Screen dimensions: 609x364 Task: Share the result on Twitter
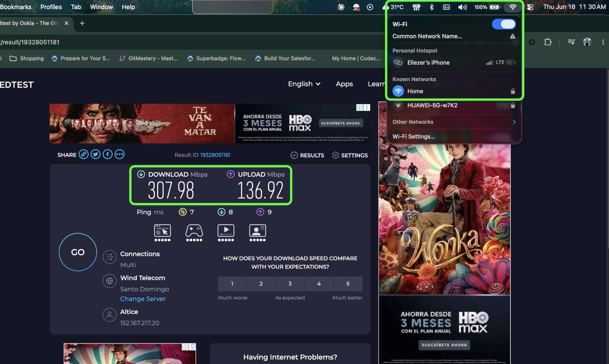tap(96, 154)
